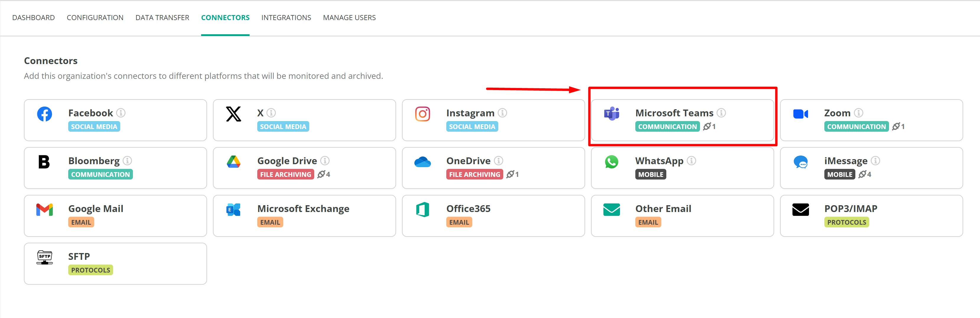The image size is (980, 318).
Task: Click the Microsoft Teams logo icon
Action: pyautogui.click(x=611, y=114)
